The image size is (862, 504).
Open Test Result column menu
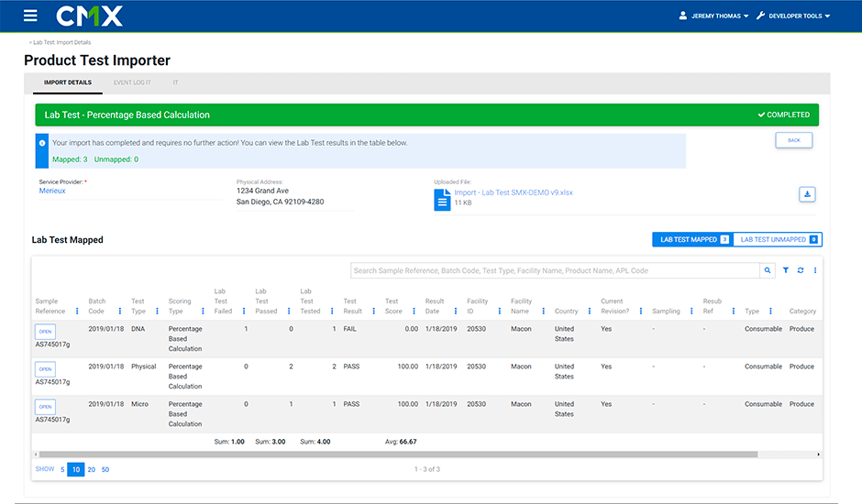coord(374,311)
